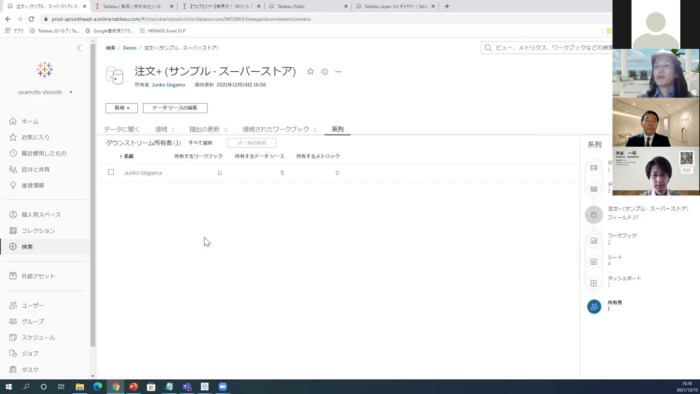Image resolution: width=700 pixels, height=394 pixels.
Task: Switch to 抽出の更新 extract refreshes tab
Action: 208,129
